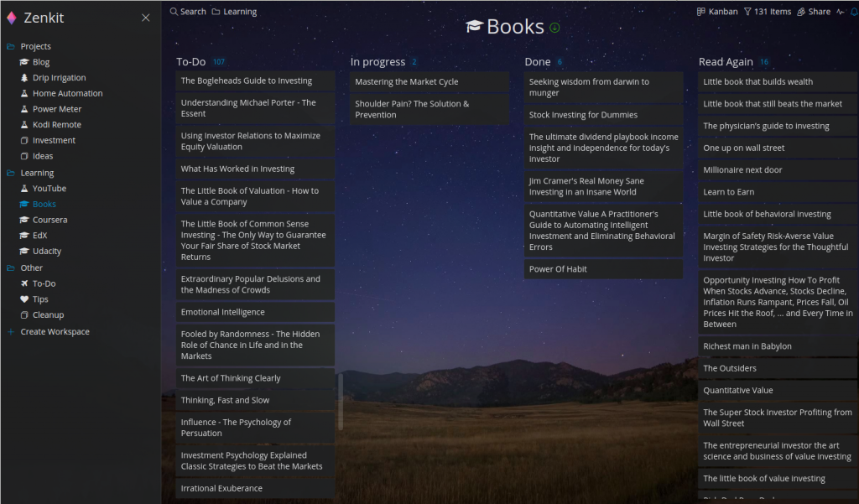Click the To-Do column header

point(190,62)
